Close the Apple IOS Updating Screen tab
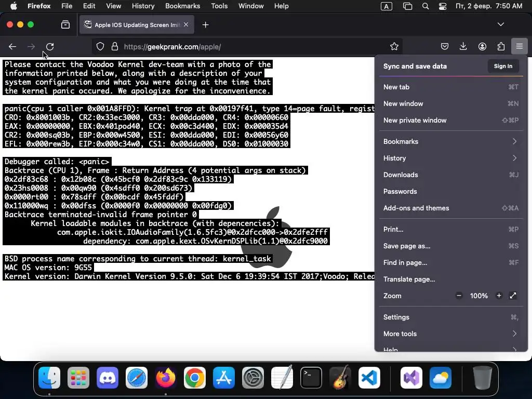 point(186,24)
